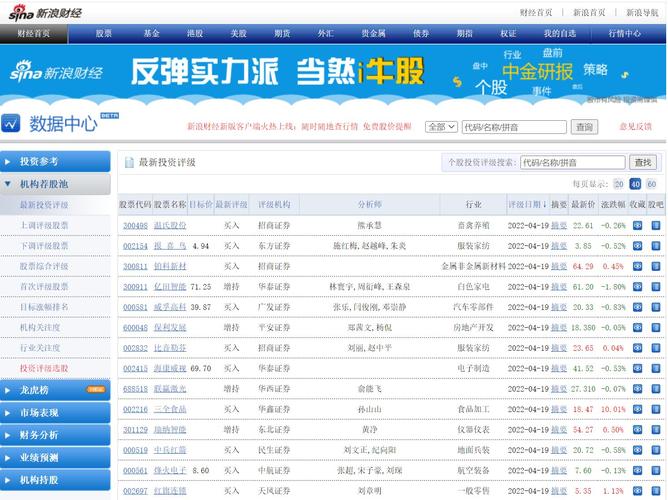The width and height of the screenshot is (668, 500).
Task: Open the 股吧 forum icon for stock 002154
Action: click(656, 246)
